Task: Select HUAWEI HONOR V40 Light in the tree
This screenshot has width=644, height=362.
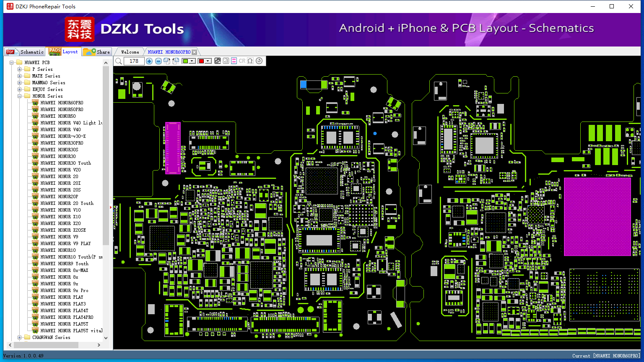Action: click(71, 123)
